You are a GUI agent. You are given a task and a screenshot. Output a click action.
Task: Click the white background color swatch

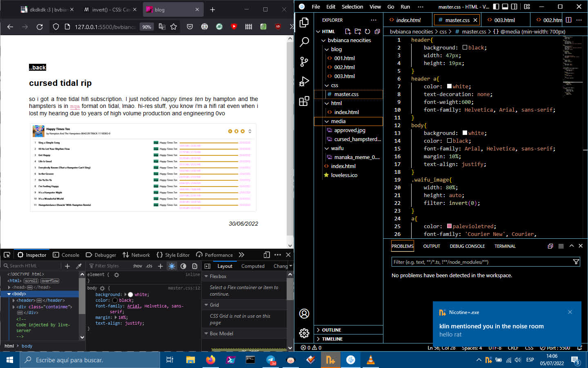[x=131, y=294]
